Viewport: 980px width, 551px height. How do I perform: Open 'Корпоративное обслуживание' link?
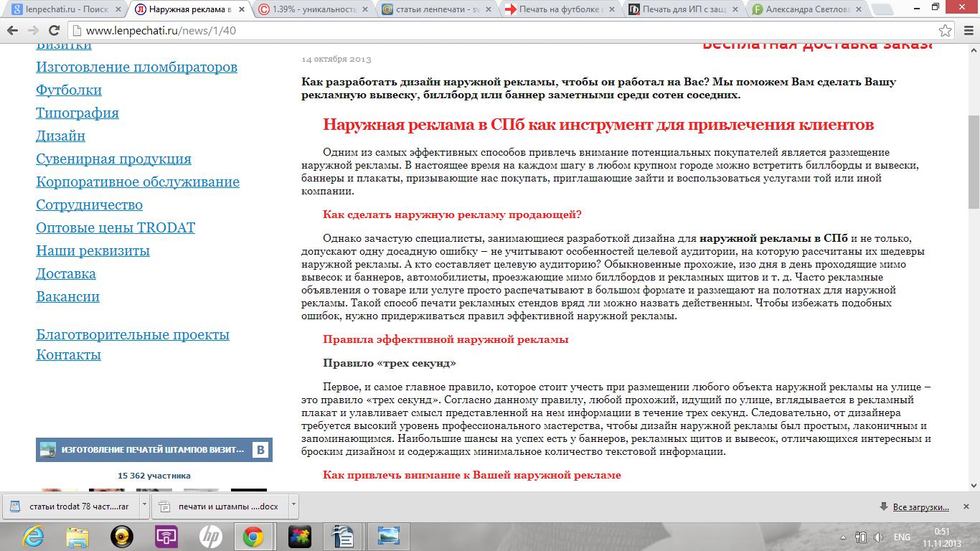[138, 182]
